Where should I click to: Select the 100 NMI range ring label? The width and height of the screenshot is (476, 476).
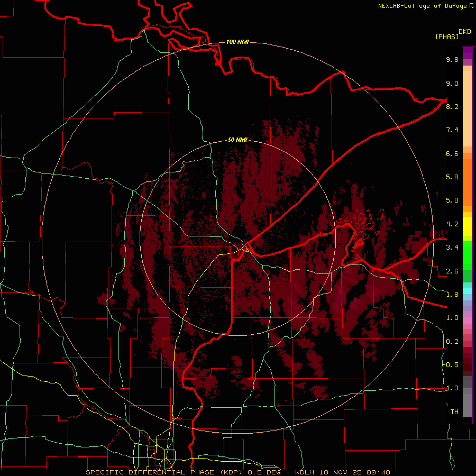click(x=237, y=42)
